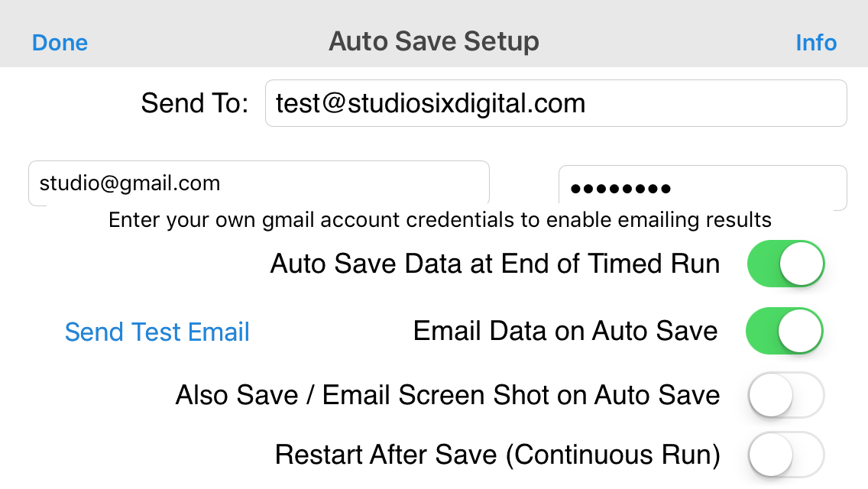The height and width of the screenshot is (489, 868).
Task: Click the Send To email address field
Action: pyautogui.click(x=555, y=103)
